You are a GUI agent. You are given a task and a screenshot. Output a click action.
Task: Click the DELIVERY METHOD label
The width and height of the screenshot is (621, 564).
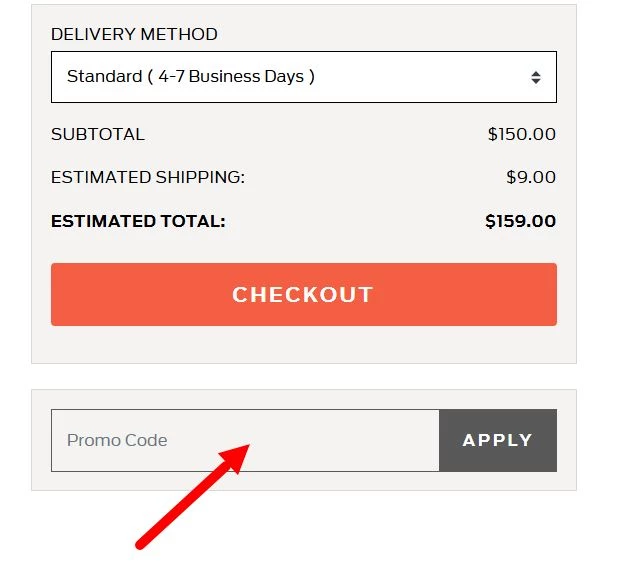point(134,34)
